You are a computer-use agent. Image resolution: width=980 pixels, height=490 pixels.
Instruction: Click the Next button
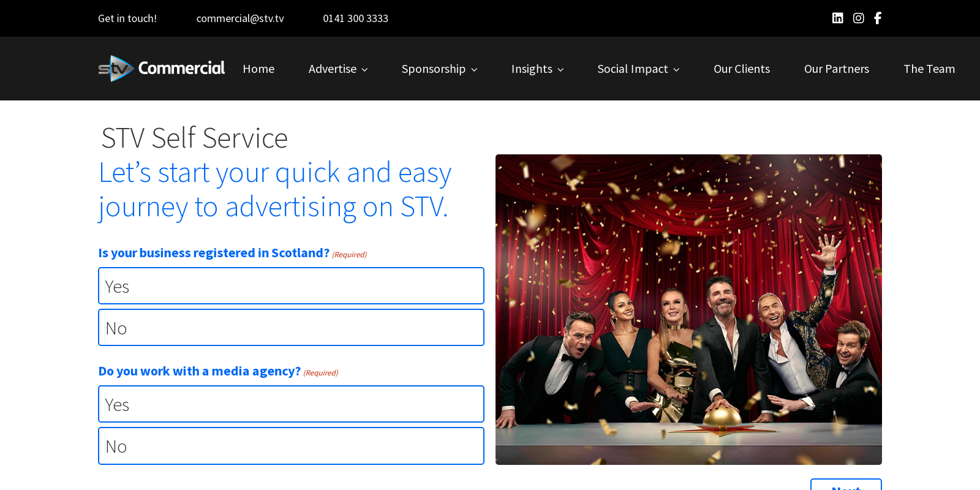point(846,485)
